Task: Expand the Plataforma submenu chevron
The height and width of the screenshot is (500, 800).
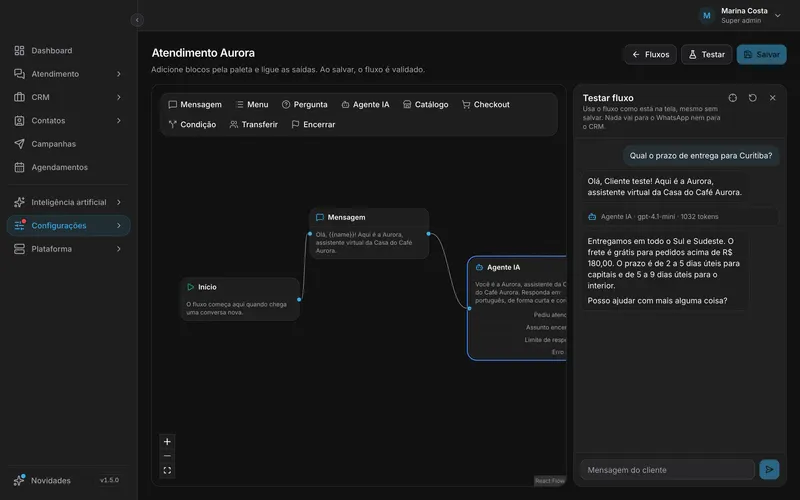Action: click(118, 249)
